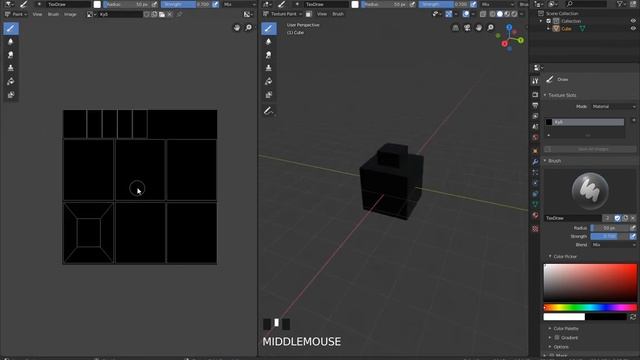
Task: Click the Save All Images button
Action: tap(590, 149)
